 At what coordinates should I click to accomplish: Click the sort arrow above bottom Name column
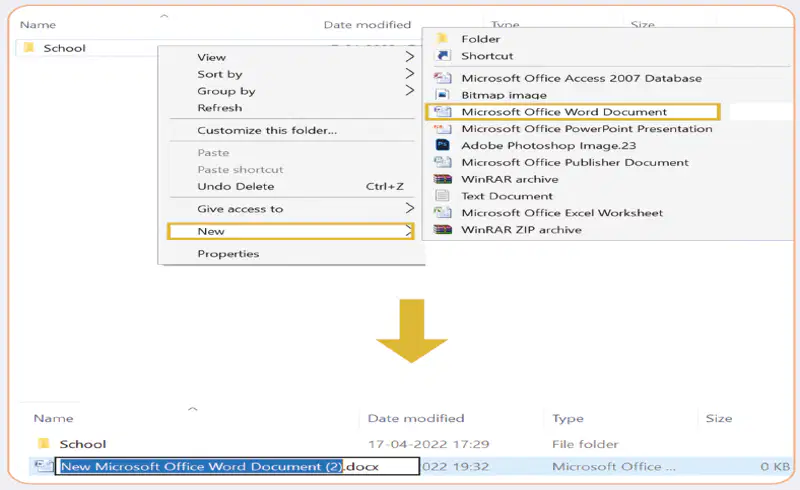[x=192, y=408]
